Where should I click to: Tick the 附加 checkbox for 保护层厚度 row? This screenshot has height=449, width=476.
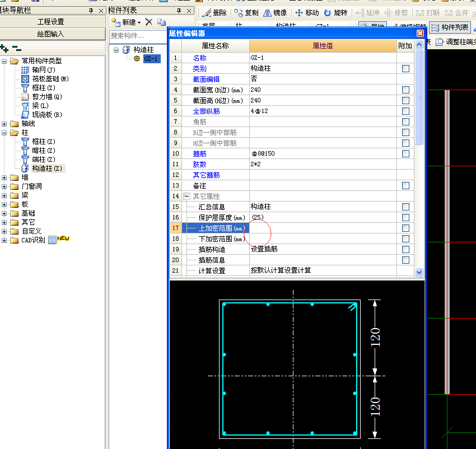point(405,217)
